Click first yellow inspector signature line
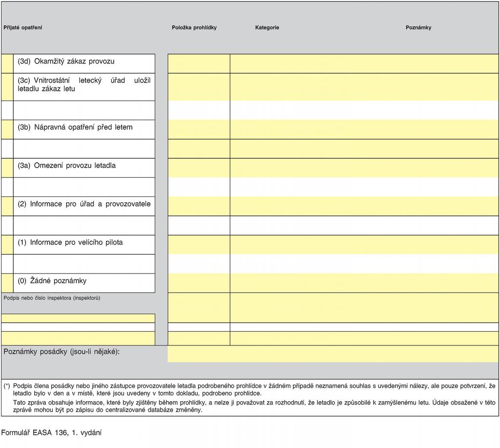The height and width of the screenshot is (448, 500). tap(78, 318)
